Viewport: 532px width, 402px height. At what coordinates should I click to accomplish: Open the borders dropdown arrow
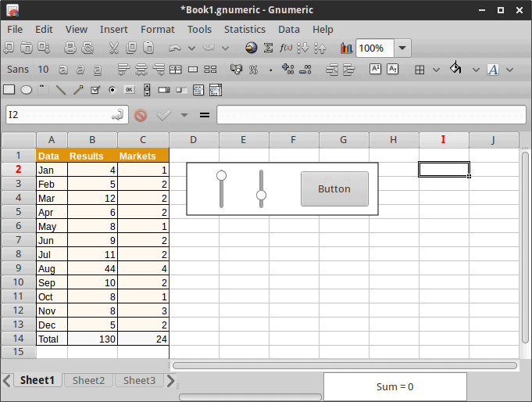tap(437, 70)
